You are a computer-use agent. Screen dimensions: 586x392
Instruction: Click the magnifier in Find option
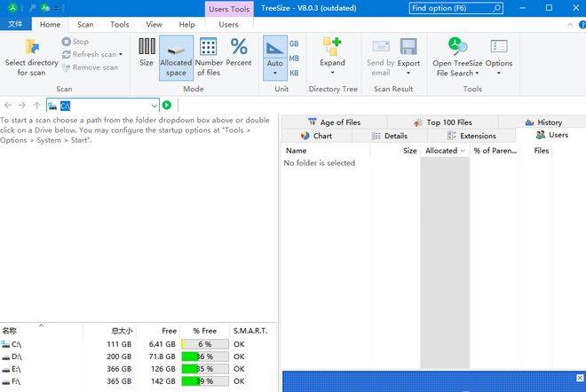(497, 8)
